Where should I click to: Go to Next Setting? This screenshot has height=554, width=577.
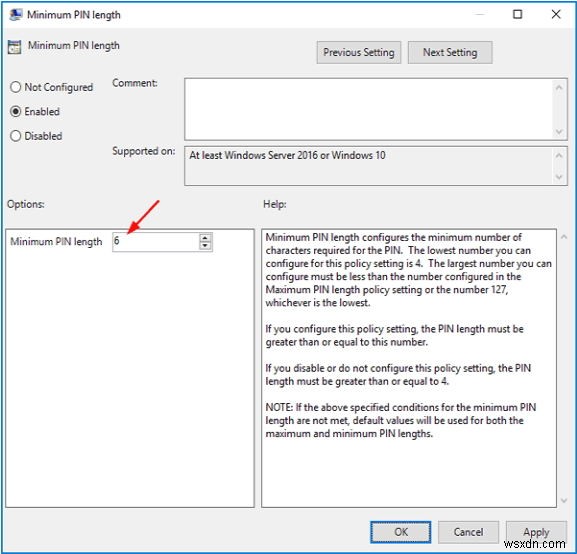coord(450,52)
